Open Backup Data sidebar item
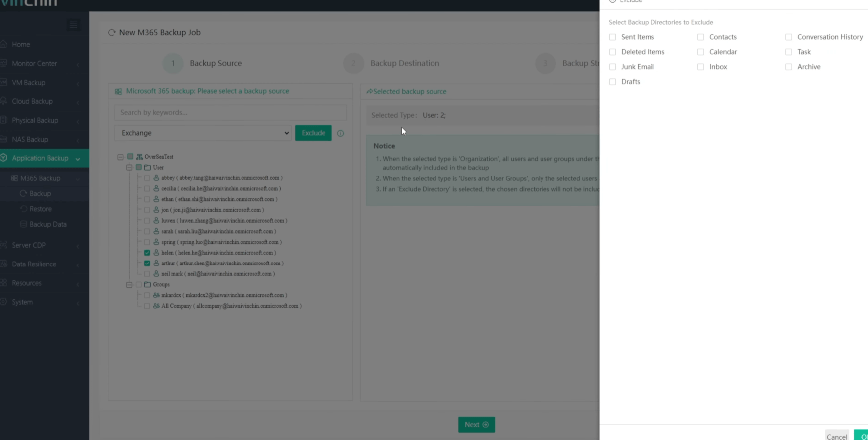The image size is (868, 440). click(x=48, y=225)
